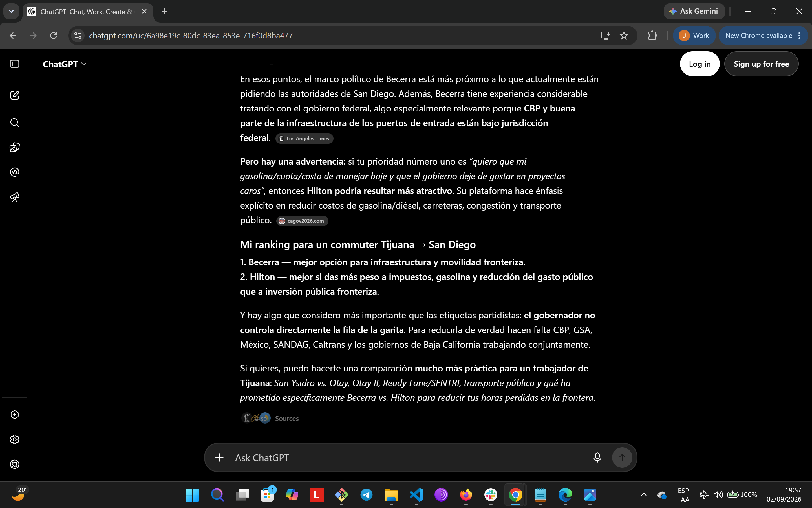Click the telescope icon in ChatGPT sidebar
This screenshot has width=812, height=508.
click(x=14, y=197)
